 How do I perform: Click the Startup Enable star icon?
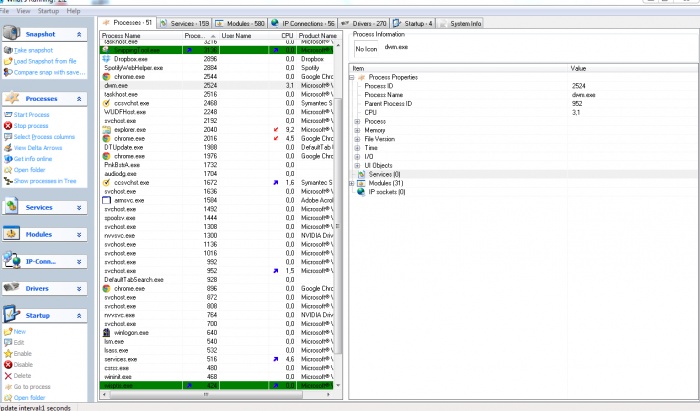[8, 353]
